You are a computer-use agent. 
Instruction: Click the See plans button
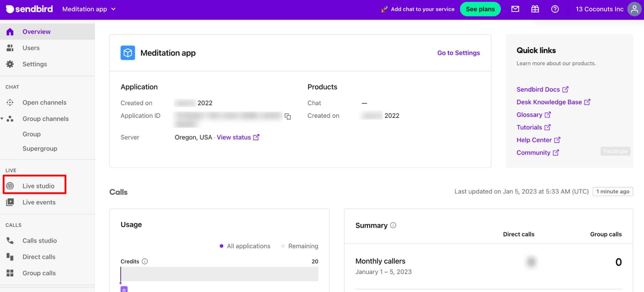480,9
